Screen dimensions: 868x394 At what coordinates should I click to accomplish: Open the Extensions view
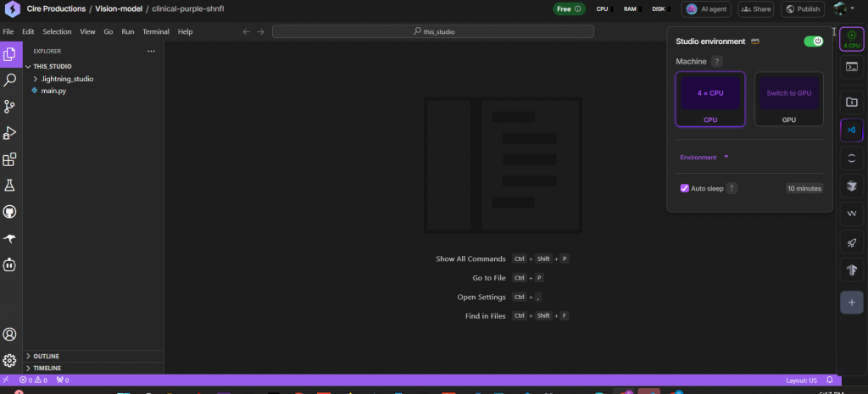(x=10, y=159)
